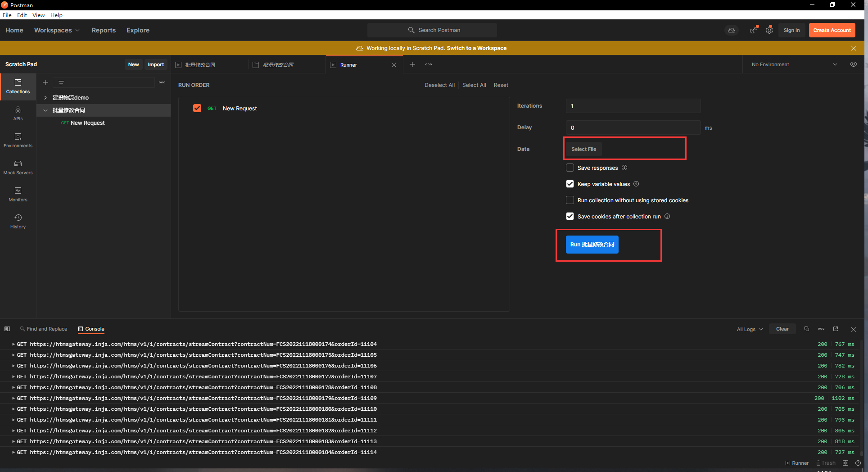Screen dimensions: 868x472
Task: Open the settings gear icon
Action: [x=769, y=30]
